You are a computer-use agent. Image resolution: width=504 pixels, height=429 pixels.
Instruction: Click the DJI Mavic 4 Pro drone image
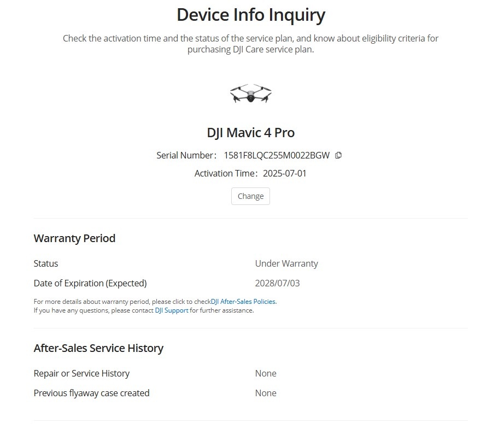[x=250, y=93]
